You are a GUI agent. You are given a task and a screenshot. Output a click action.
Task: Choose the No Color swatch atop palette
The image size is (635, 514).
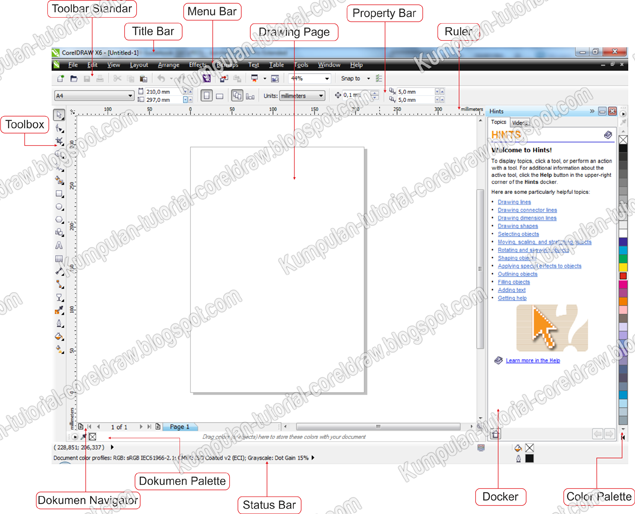pyautogui.click(x=623, y=140)
